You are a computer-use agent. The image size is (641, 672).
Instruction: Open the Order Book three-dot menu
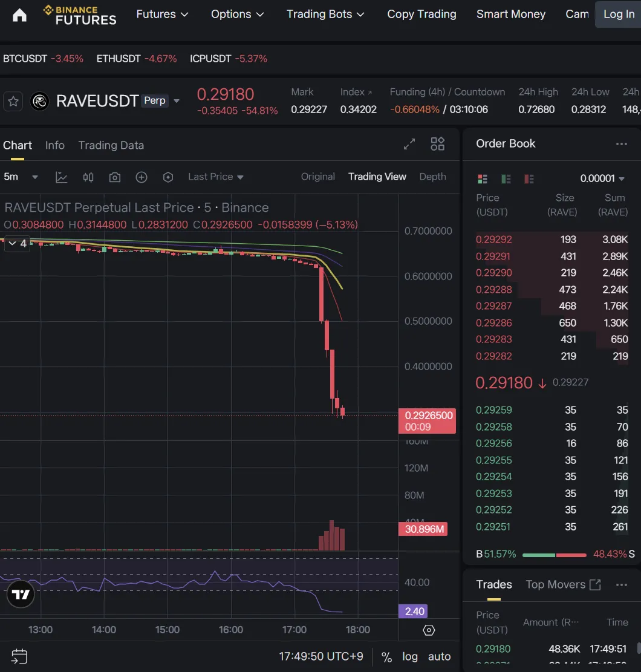click(621, 144)
